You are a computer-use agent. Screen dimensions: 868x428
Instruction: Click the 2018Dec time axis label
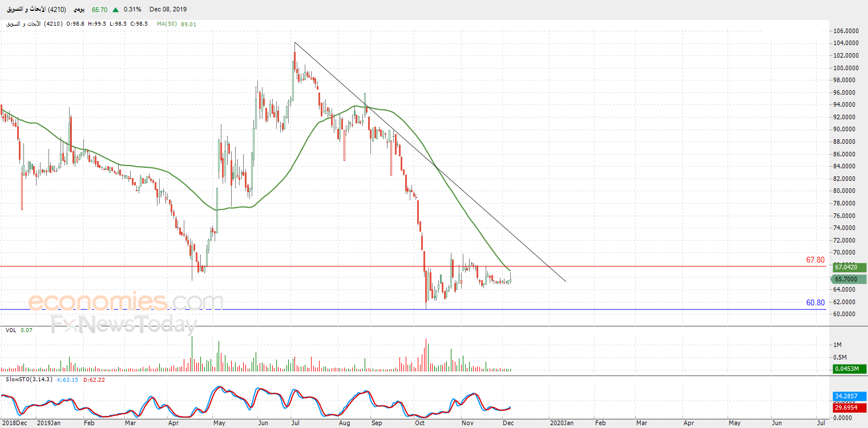(14, 423)
